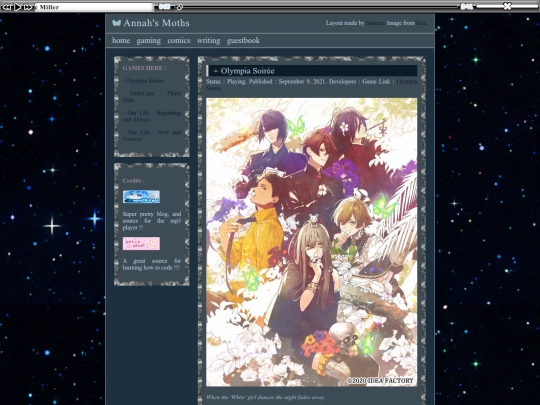Open the comics section

click(x=179, y=41)
